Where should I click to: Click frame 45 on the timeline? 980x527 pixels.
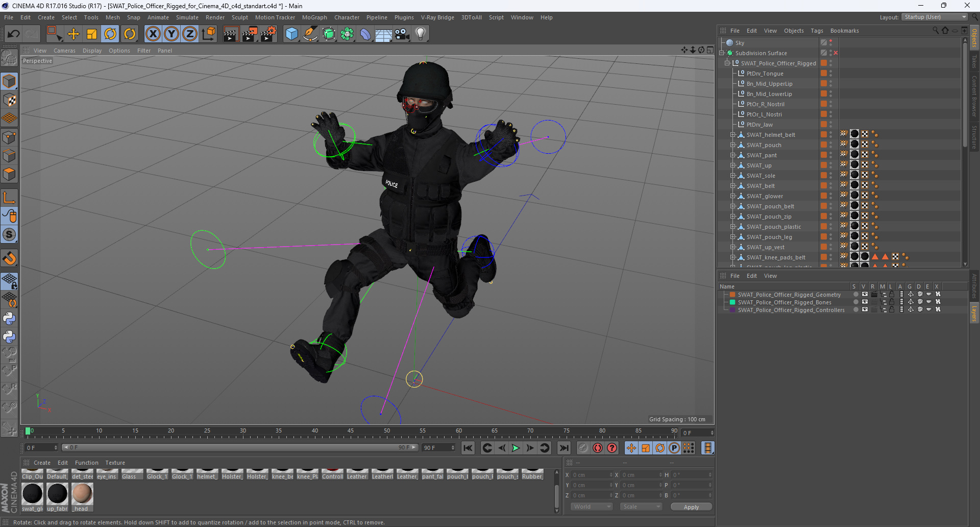(x=351, y=431)
